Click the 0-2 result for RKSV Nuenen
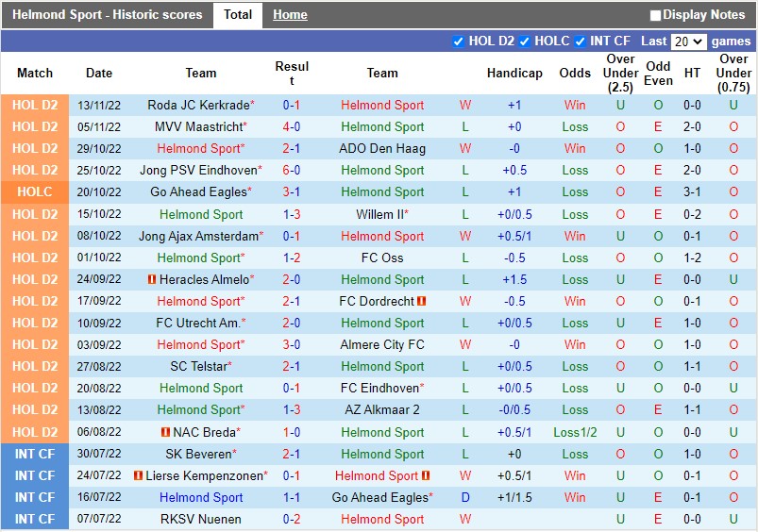Image resolution: width=758 pixels, height=532 pixels. [292, 519]
